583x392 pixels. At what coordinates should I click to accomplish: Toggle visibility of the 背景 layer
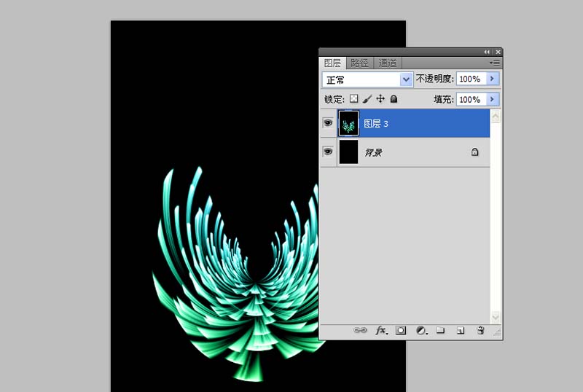328,152
